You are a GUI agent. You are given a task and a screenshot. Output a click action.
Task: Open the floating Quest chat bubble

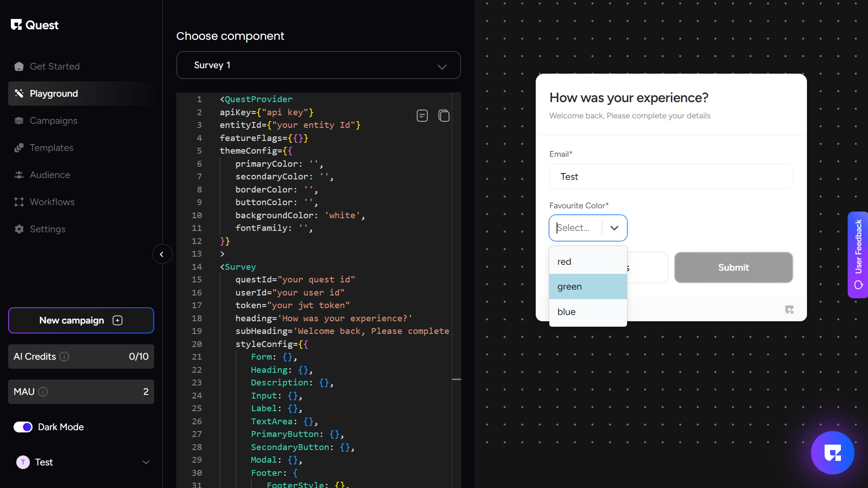[832, 452]
